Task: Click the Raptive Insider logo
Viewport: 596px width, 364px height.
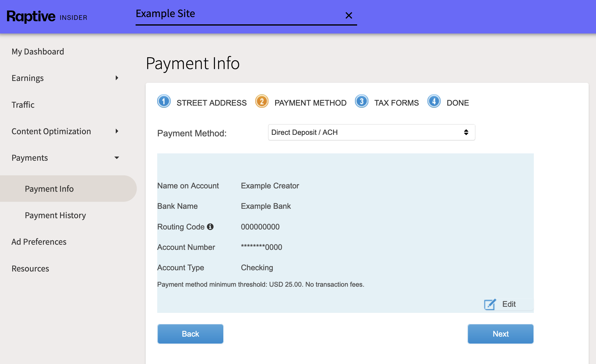Action: click(x=47, y=17)
